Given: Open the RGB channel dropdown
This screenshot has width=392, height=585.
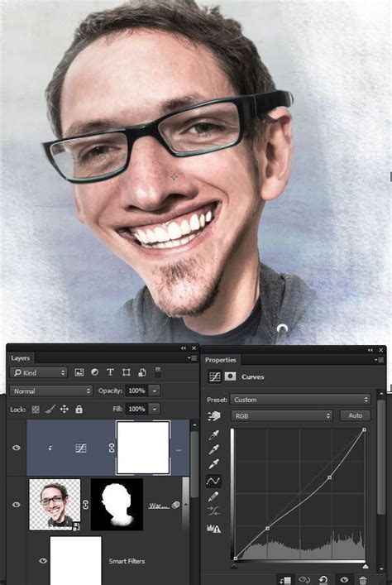Looking at the screenshot, I should click(282, 415).
